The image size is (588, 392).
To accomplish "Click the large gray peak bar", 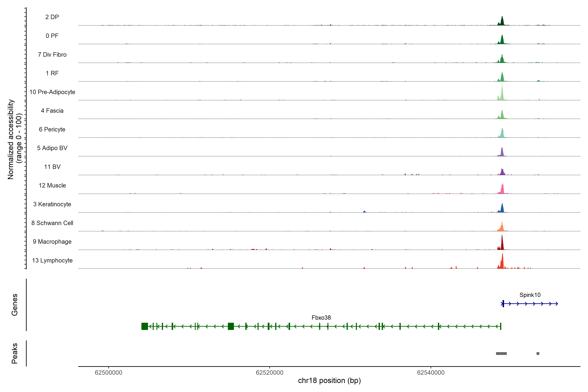I will [x=501, y=353].
